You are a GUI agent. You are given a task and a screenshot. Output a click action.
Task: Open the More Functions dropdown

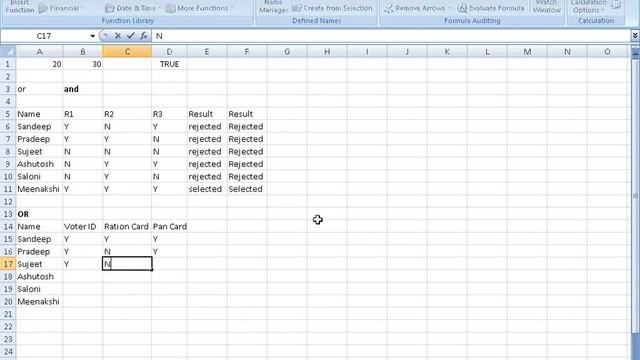coord(200,8)
